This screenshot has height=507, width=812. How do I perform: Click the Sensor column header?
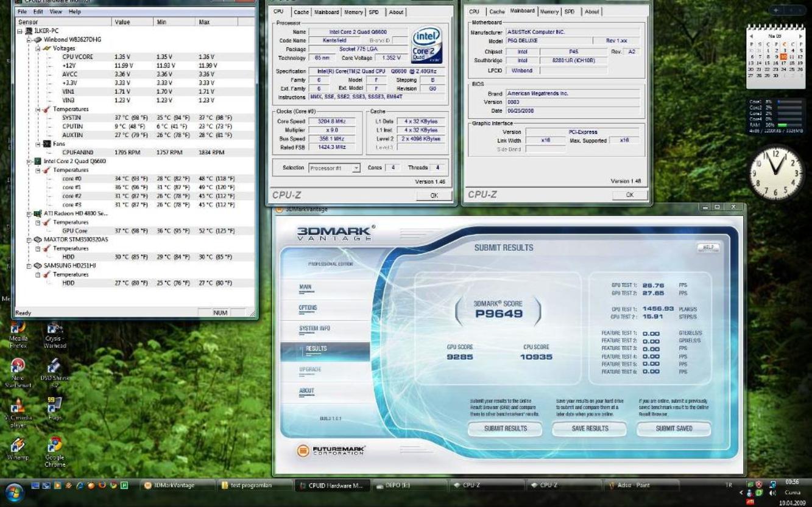pyautogui.click(x=64, y=22)
